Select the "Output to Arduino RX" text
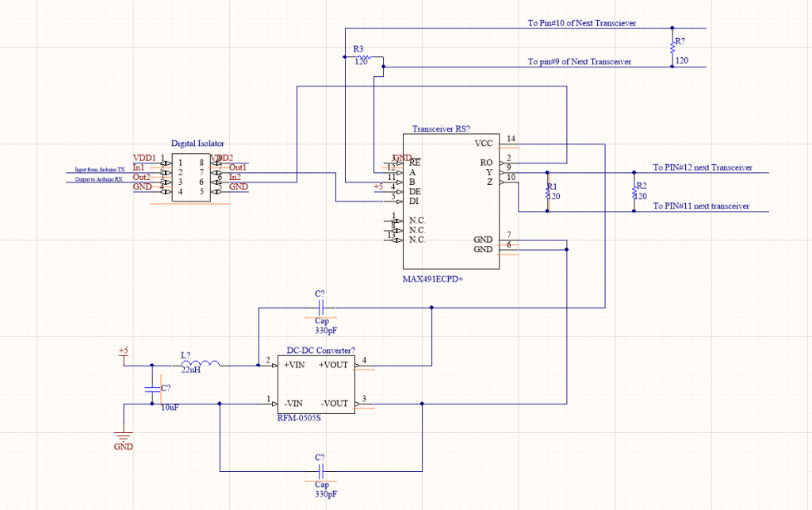Screen dimensions: 812x510 [x=98, y=180]
